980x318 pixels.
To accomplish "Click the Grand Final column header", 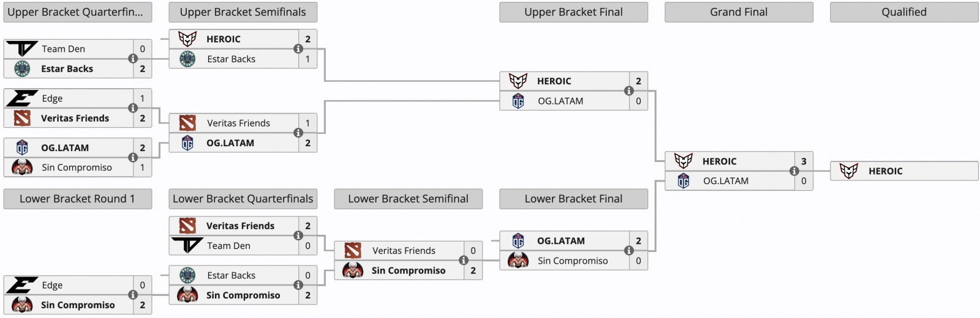I will click(739, 12).
